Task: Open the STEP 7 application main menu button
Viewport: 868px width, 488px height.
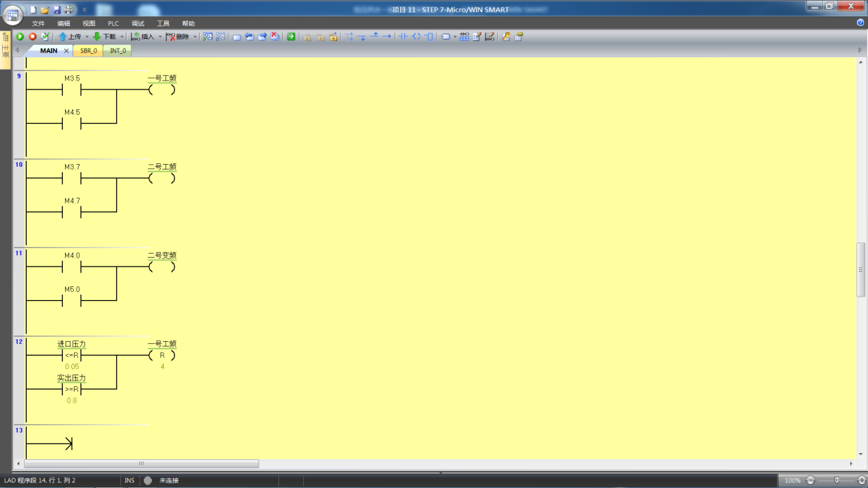Action: point(12,14)
